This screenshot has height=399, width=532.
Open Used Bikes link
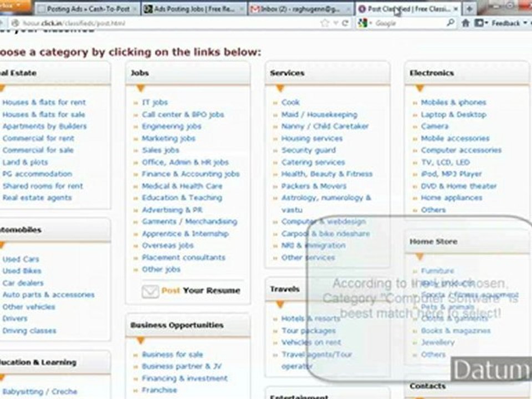tap(22, 271)
